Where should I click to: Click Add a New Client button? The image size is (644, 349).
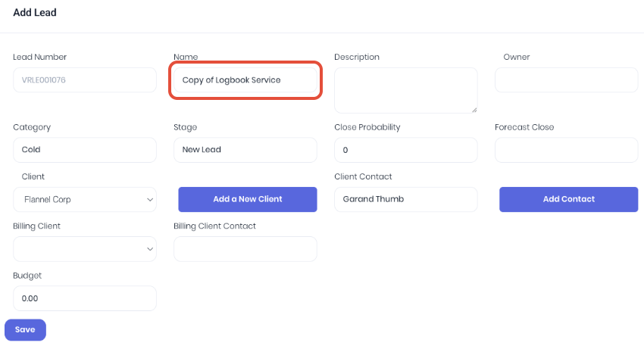248,200
